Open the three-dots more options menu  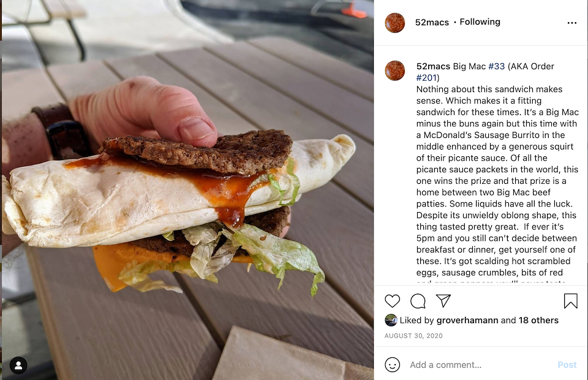(572, 23)
